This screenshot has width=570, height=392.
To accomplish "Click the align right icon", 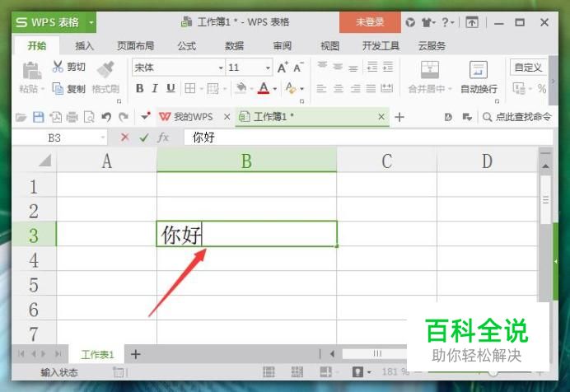I will coord(355,88).
